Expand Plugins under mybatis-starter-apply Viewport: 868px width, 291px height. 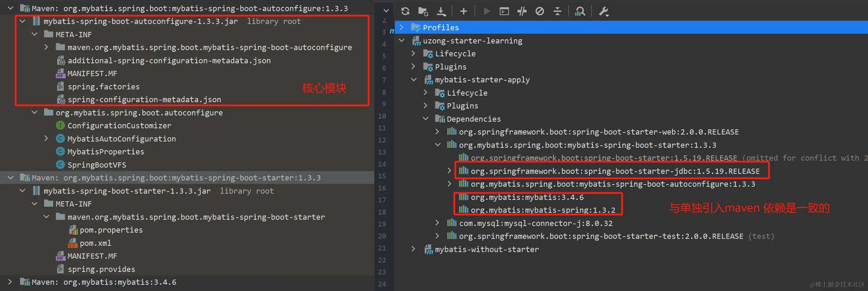(425, 105)
